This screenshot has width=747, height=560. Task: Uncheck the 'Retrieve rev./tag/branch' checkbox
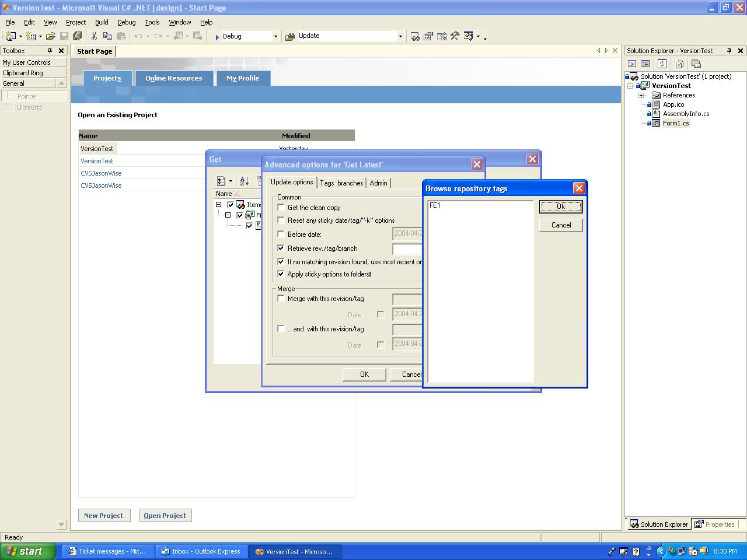[x=281, y=248]
